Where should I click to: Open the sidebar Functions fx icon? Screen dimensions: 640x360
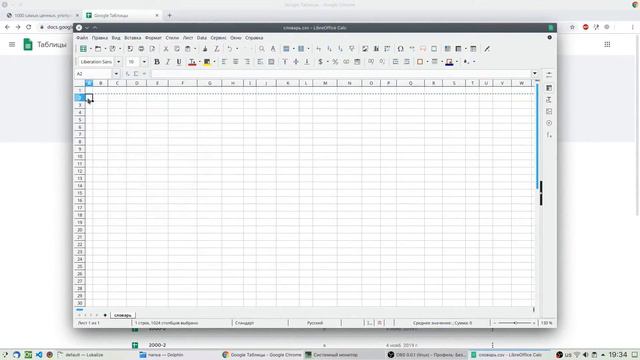point(549,135)
